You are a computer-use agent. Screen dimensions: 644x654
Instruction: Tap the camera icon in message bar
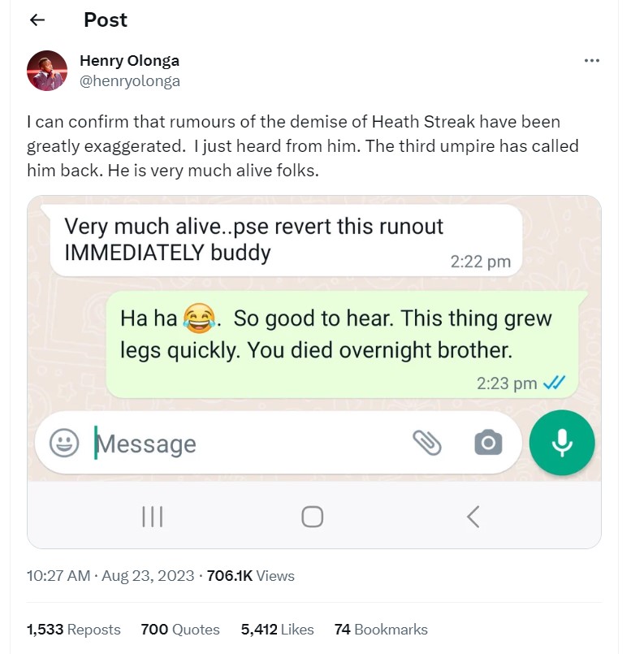tap(488, 442)
